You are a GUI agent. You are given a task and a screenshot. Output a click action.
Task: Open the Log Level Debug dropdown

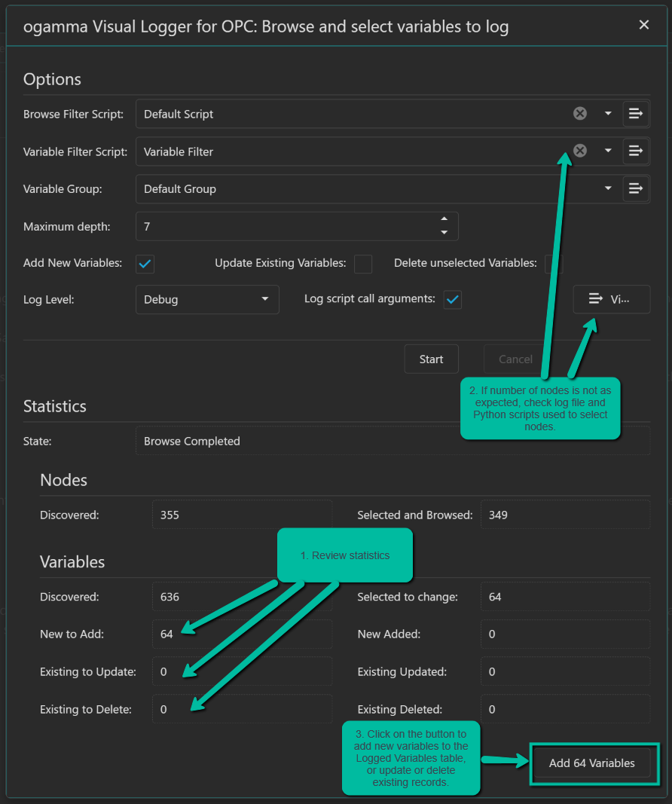coord(207,299)
